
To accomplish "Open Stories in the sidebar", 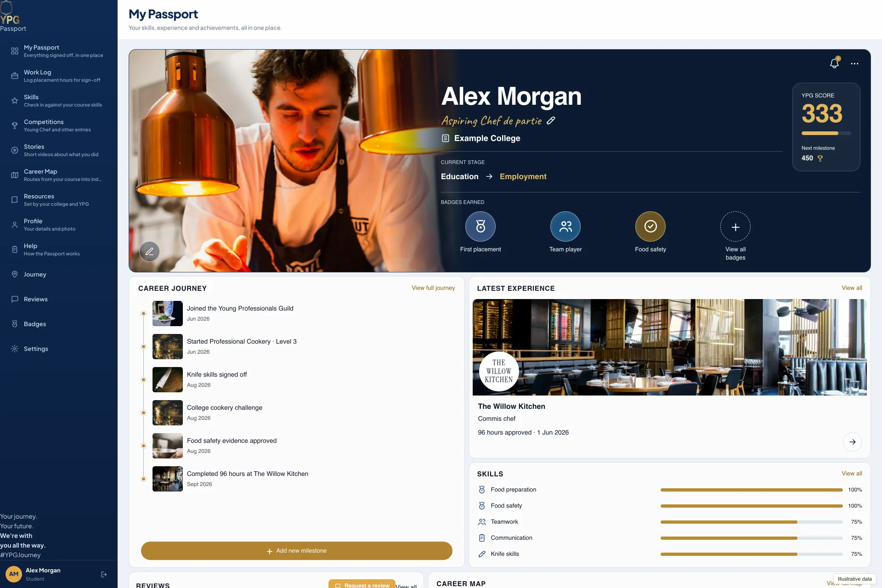I will [59, 150].
